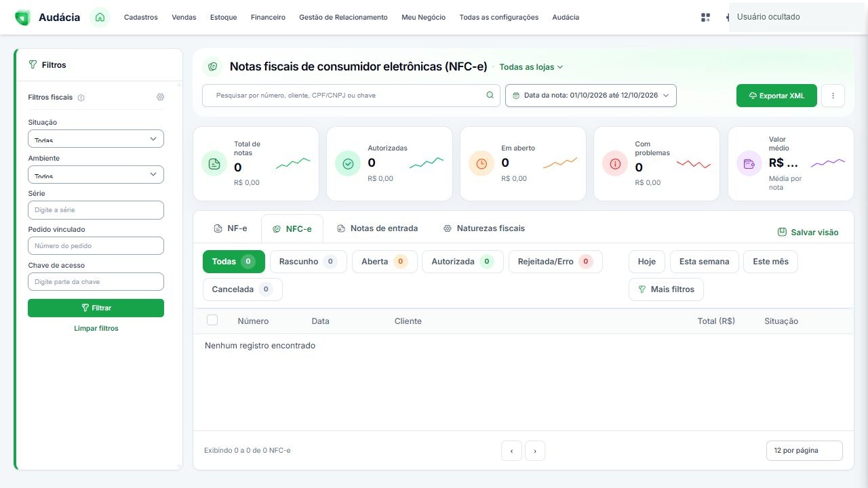
Task: Click the Série input field
Action: coord(96,210)
